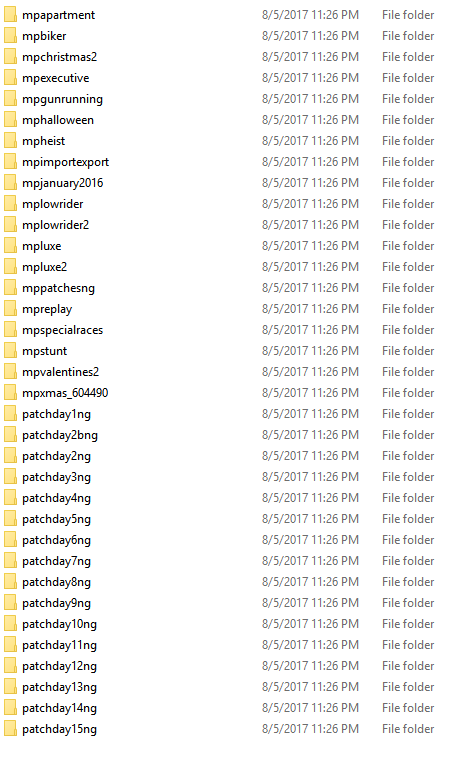Select the mpexecutive folder name
This screenshot has height=772, width=474.
coord(56,78)
